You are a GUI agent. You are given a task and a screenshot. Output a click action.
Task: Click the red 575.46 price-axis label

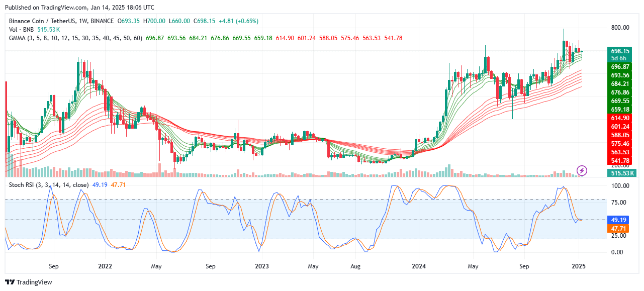pos(620,143)
